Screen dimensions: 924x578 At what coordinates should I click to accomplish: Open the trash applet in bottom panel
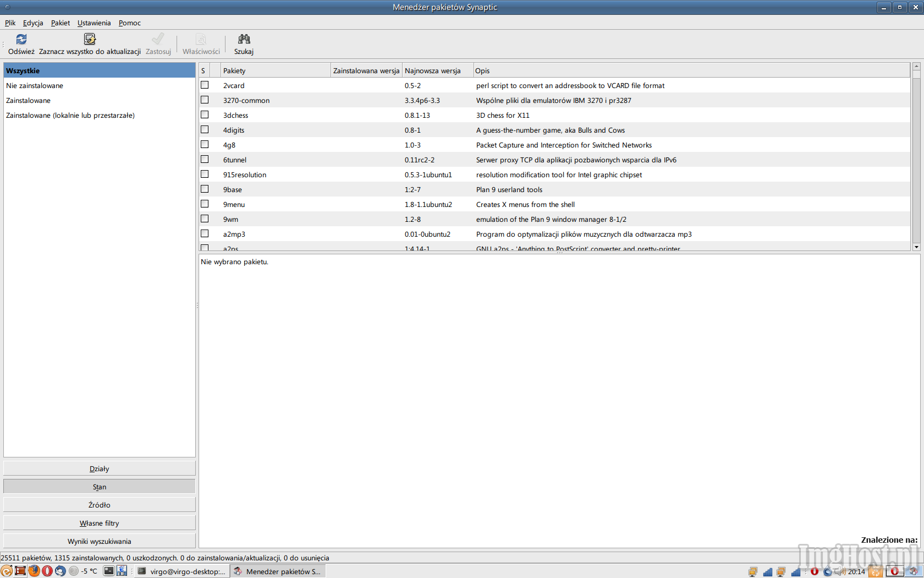coord(876,571)
